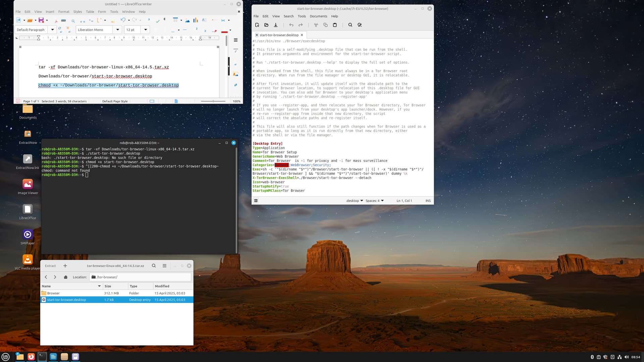
Task: Open Spaces: 4 tab width dropdown
Action: (x=375, y=201)
